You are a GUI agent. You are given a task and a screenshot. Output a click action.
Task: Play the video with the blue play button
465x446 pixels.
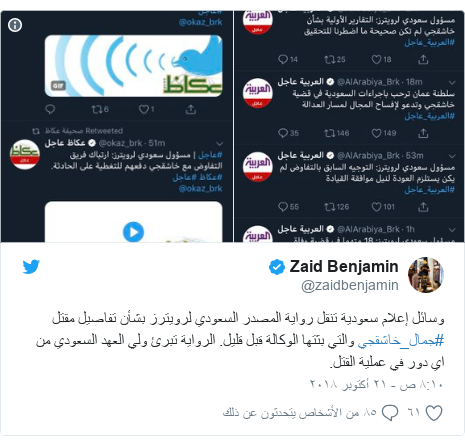(x=133, y=232)
